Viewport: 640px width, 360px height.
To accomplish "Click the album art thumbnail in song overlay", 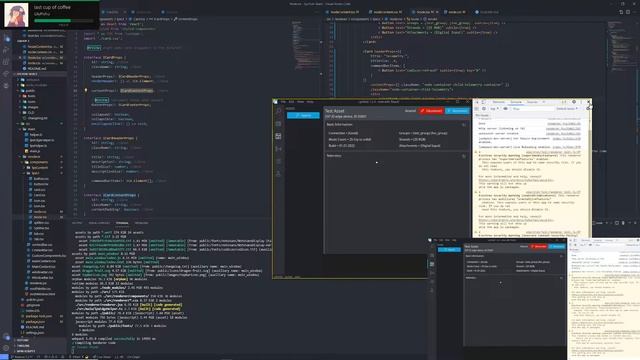I will 16,15.
